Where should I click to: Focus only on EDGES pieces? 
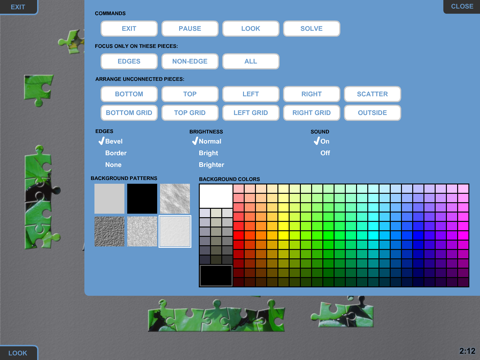[x=129, y=61]
